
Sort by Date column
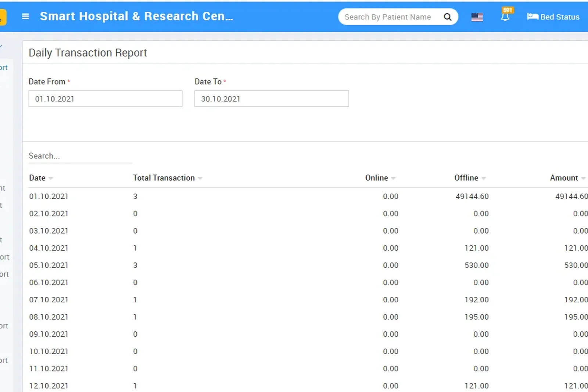click(41, 178)
